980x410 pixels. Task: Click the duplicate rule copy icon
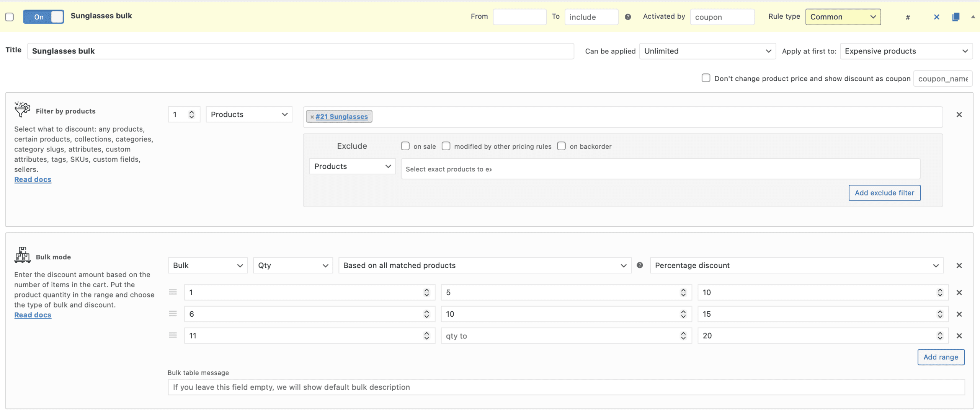[955, 17]
